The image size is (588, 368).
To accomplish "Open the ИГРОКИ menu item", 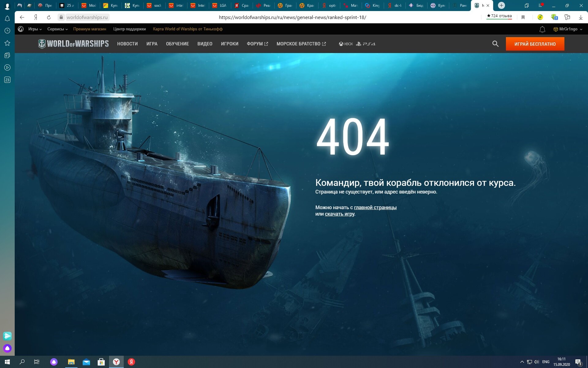I will pos(229,44).
